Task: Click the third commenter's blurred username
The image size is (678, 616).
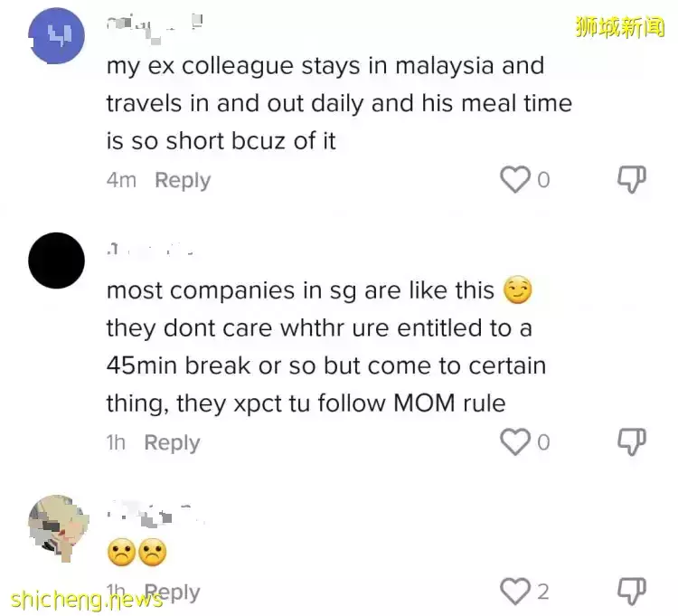Action: pyautogui.click(x=155, y=514)
